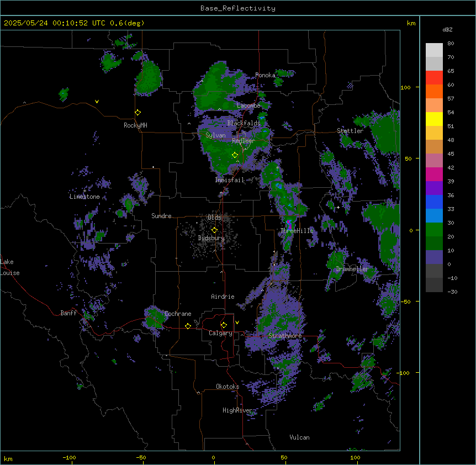Click the RedDeer city label

click(244, 141)
